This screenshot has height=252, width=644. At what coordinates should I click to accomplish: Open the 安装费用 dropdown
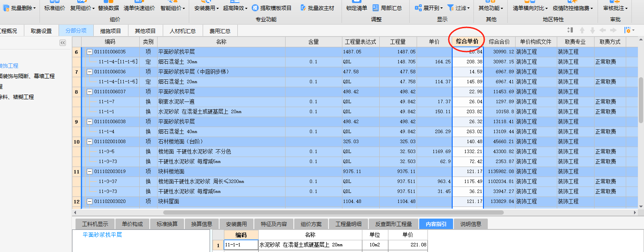[x=218, y=8]
